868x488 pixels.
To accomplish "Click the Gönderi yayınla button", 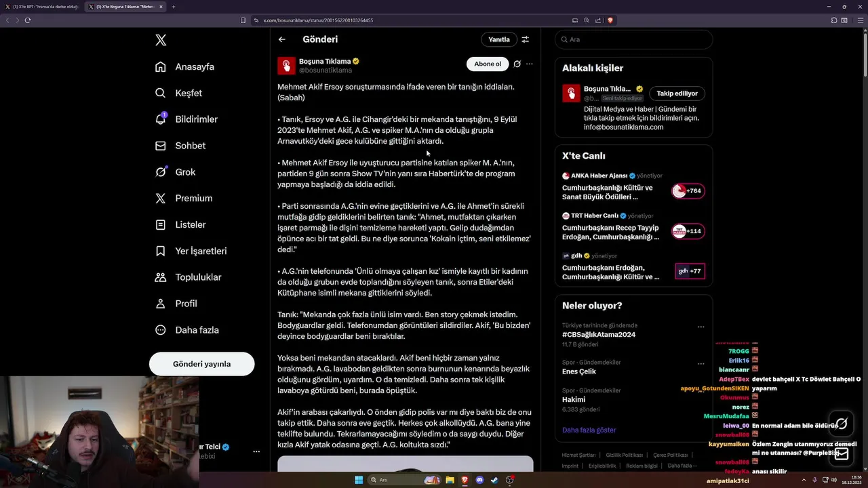I will pyautogui.click(x=201, y=364).
